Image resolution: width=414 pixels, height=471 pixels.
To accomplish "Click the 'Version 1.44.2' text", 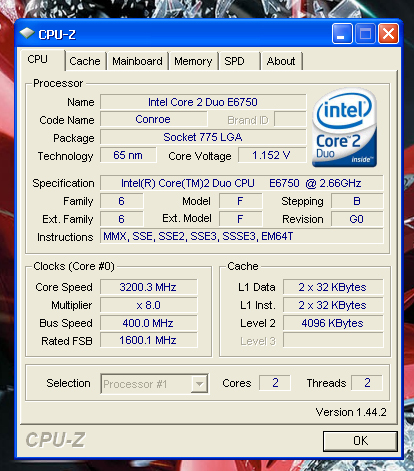I will [351, 412].
